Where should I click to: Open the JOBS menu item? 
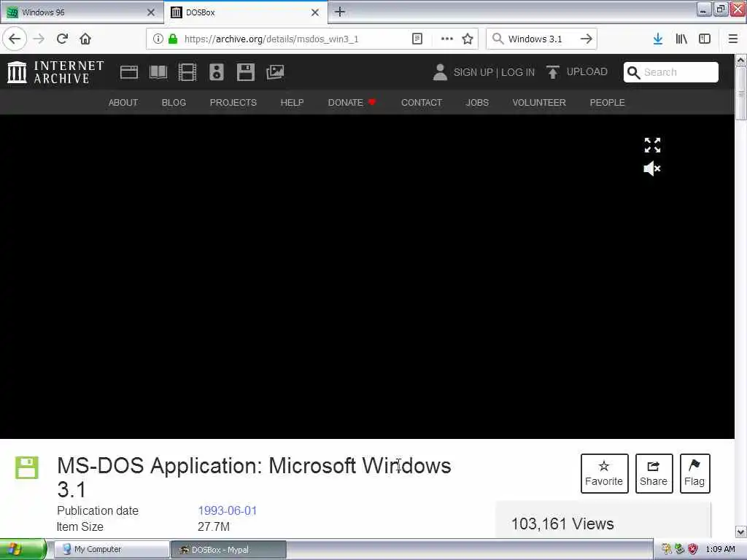coord(477,102)
